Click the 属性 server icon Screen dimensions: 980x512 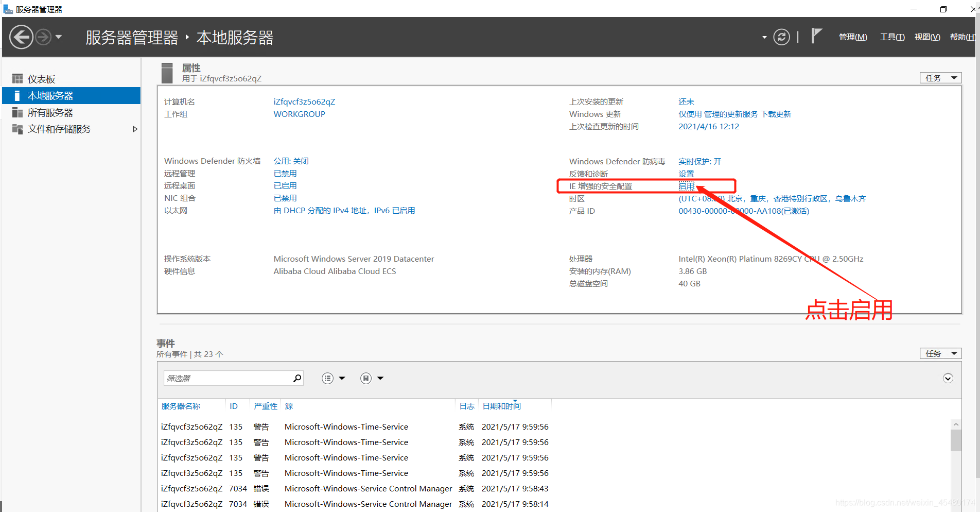tap(167, 73)
